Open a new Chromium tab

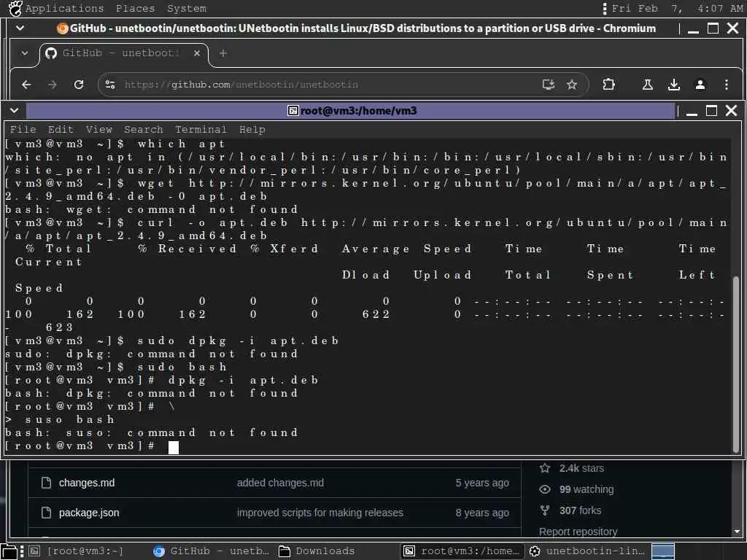tap(223, 53)
